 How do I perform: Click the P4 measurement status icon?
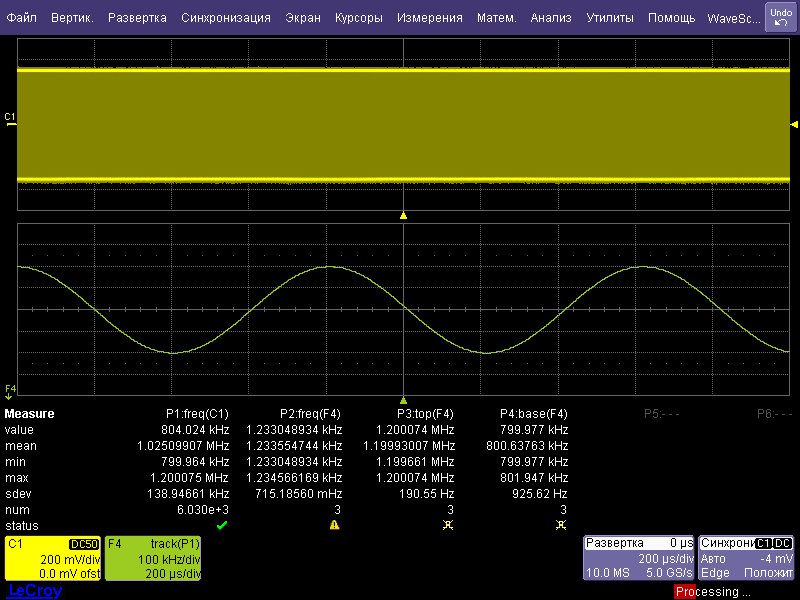(x=561, y=525)
